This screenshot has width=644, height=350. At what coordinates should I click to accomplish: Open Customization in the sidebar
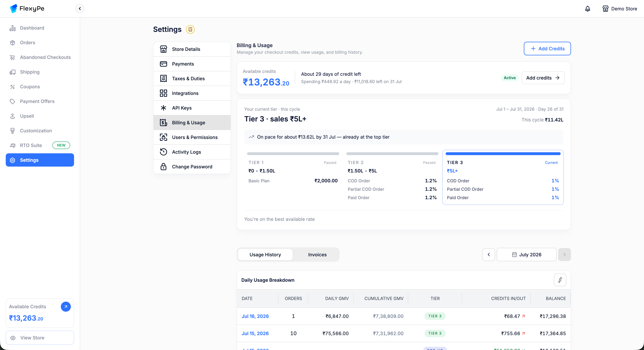click(40, 131)
